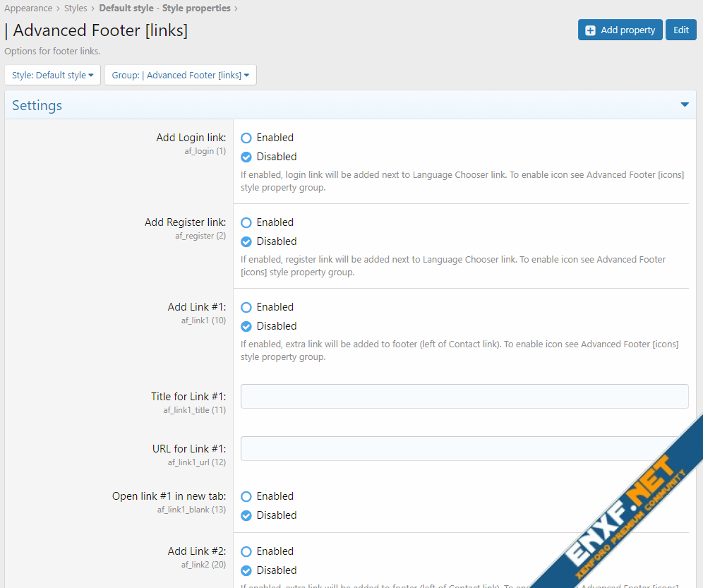Click 'Options for footer links.' description

point(52,51)
